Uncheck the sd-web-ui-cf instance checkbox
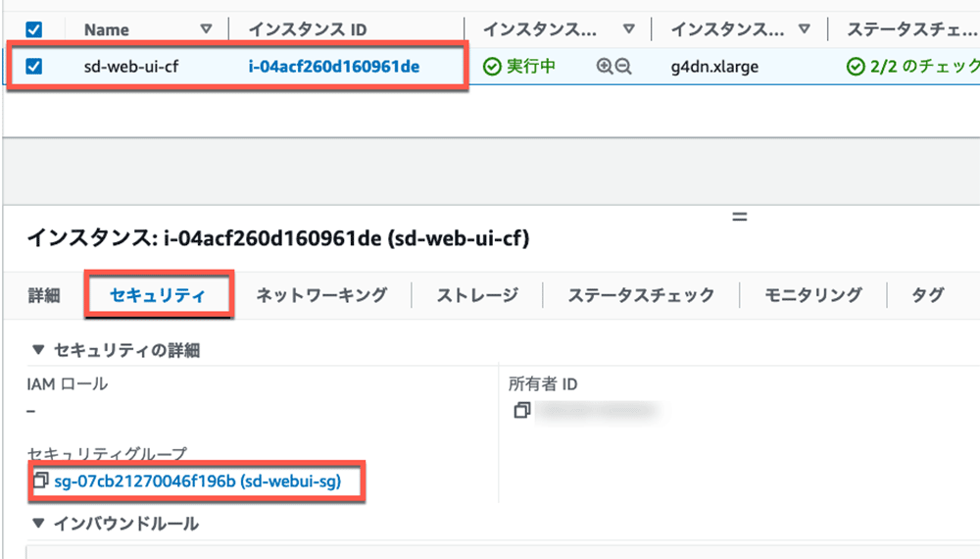The height and width of the screenshot is (559, 980). [x=33, y=66]
